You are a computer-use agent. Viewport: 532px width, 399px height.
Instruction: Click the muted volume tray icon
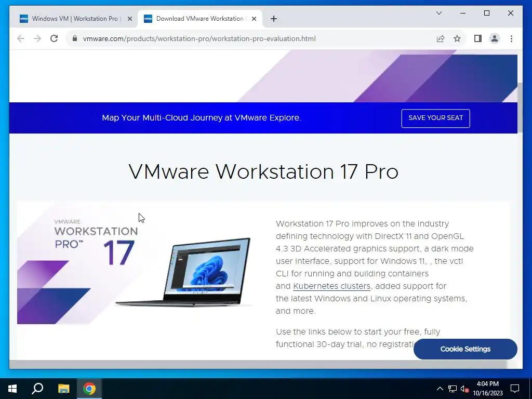tap(464, 389)
